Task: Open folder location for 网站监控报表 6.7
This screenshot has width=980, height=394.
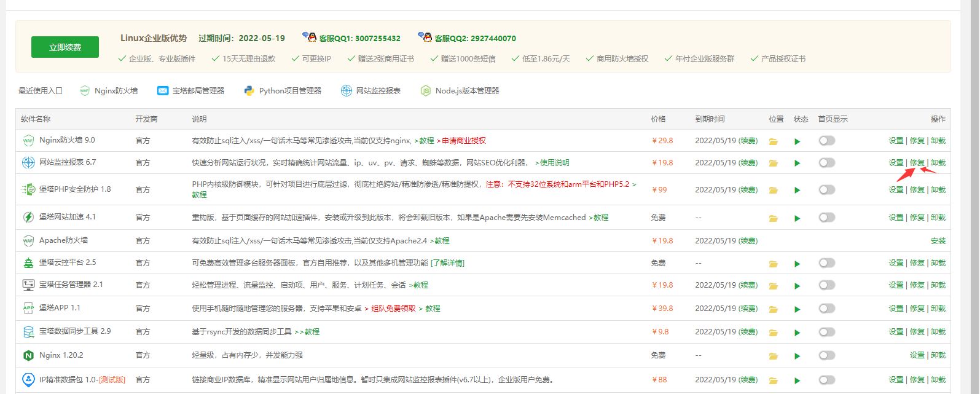Action: [x=774, y=164]
